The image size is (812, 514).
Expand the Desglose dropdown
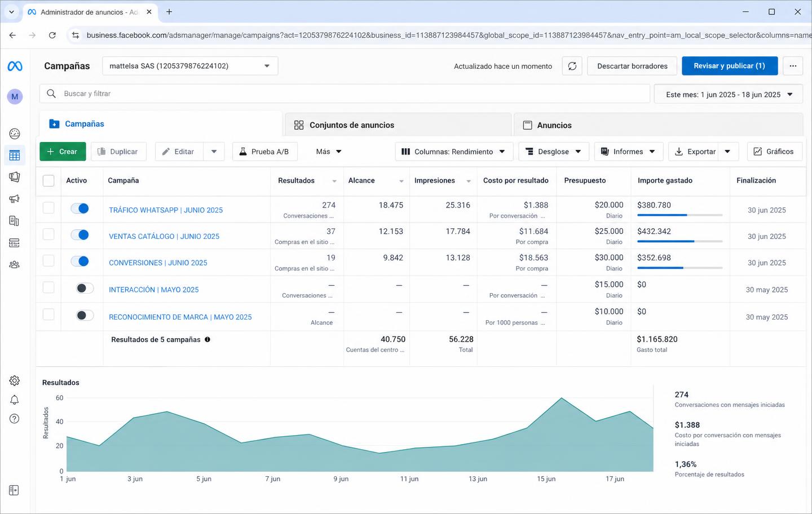coord(554,152)
